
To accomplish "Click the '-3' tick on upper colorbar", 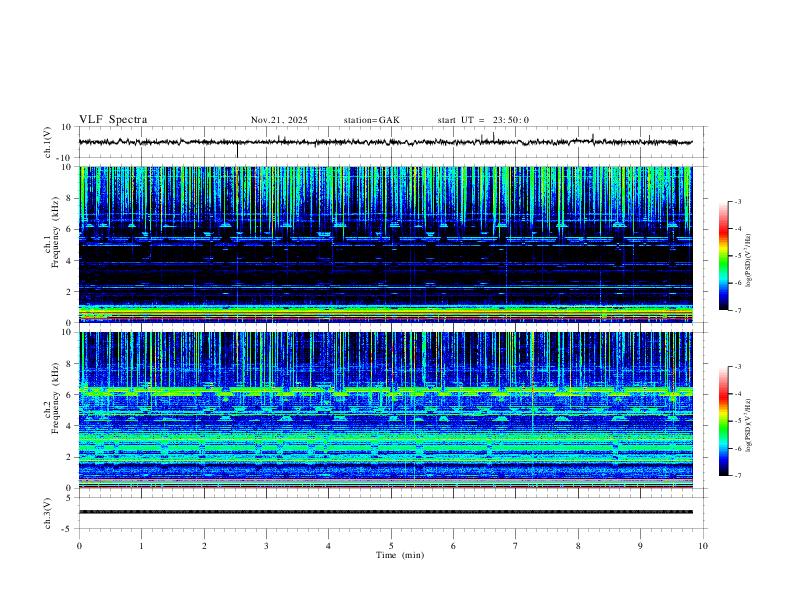I will pyautogui.click(x=737, y=201).
